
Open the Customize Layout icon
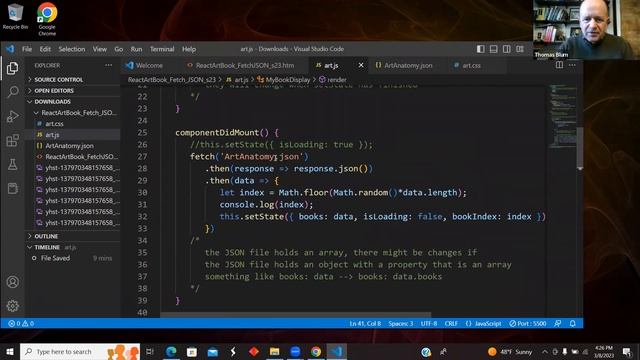(x=520, y=49)
